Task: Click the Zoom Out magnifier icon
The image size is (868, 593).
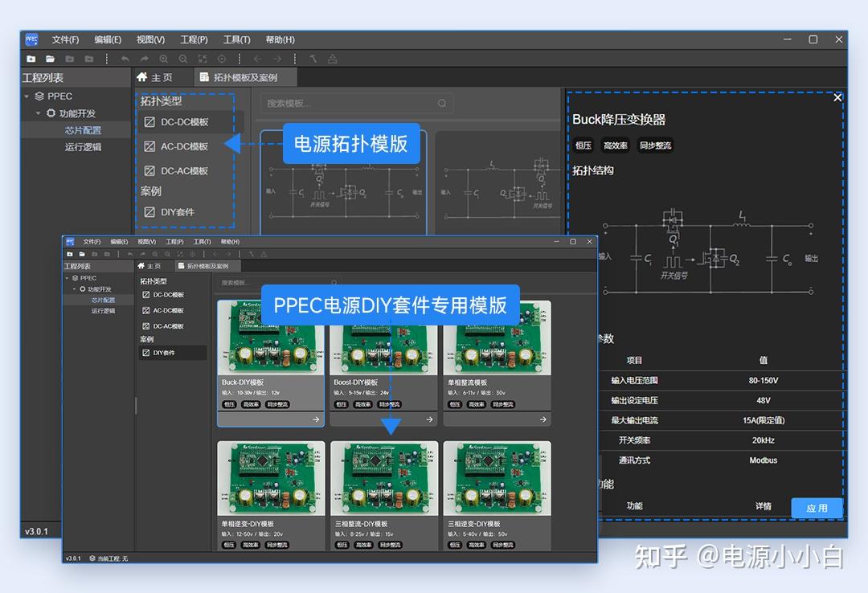Action: (184, 58)
